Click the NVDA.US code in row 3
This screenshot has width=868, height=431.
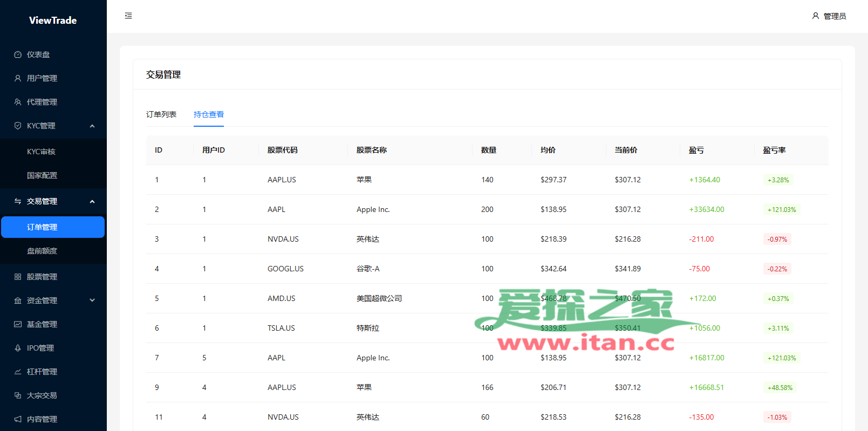pyautogui.click(x=283, y=239)
